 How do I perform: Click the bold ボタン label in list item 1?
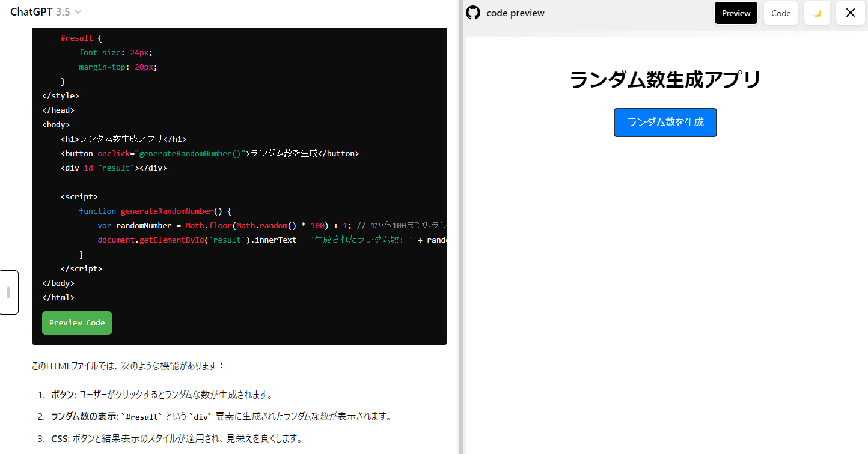tap(60, 395)
